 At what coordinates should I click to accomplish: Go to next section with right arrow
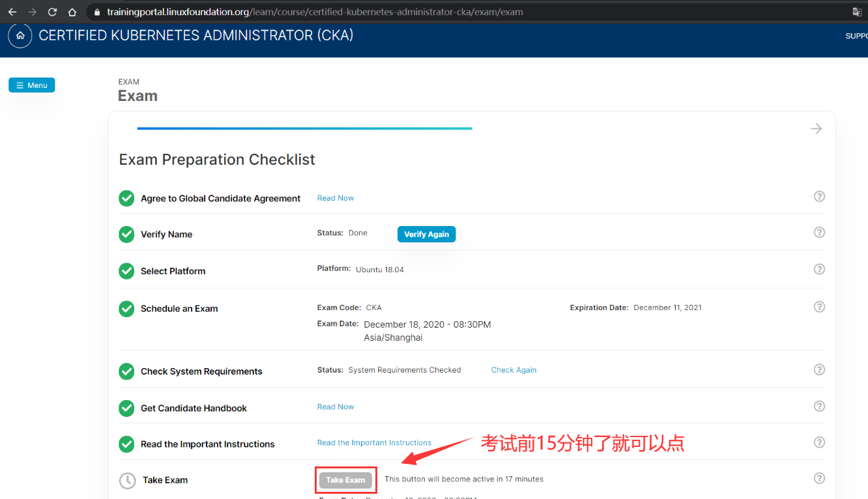816,128
